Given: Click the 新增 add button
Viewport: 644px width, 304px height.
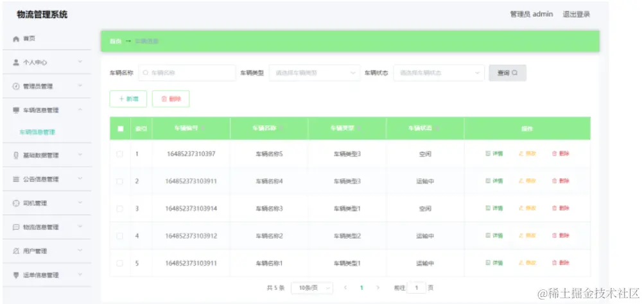Looking at the screenshot, I should tap(128, 99).
